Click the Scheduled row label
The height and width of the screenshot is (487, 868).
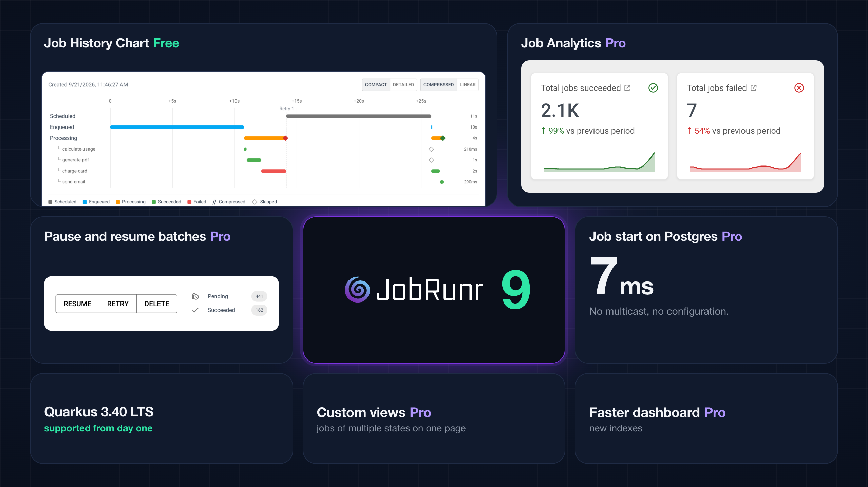(x=62, y=116)
